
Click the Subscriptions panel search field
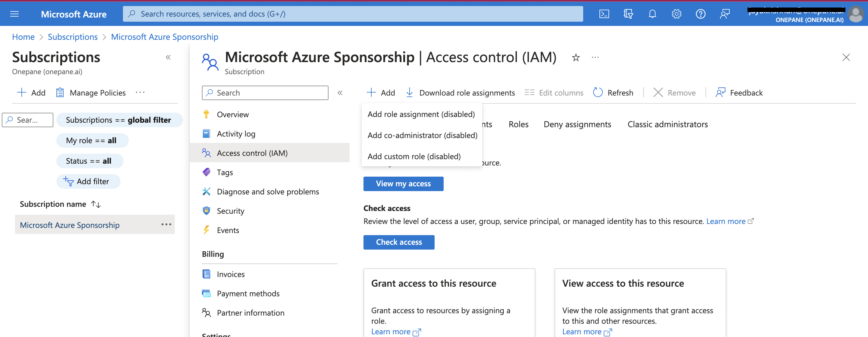point(28,120)
